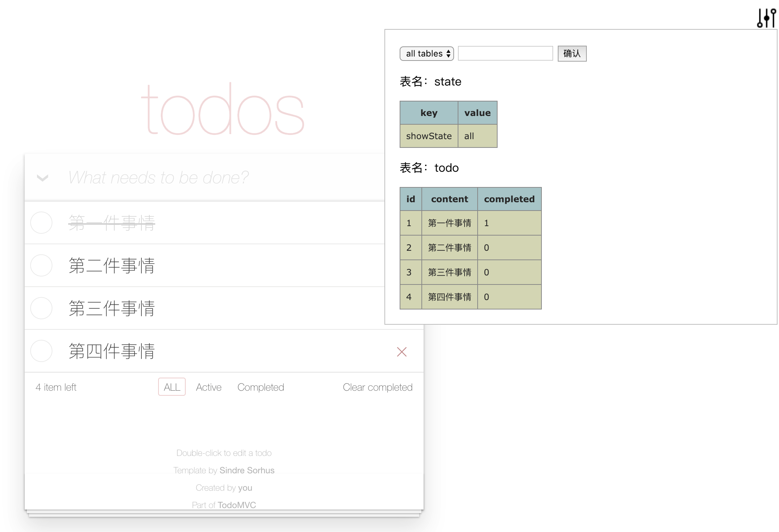
Task: Toggle all todos with the chevron arrow
Action: click(x=42, y=178)
